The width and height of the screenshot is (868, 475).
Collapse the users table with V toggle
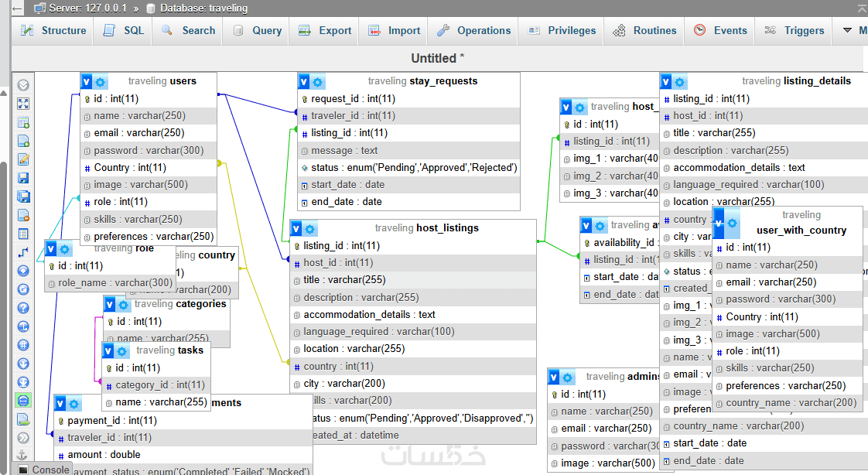tap(87, 82)
